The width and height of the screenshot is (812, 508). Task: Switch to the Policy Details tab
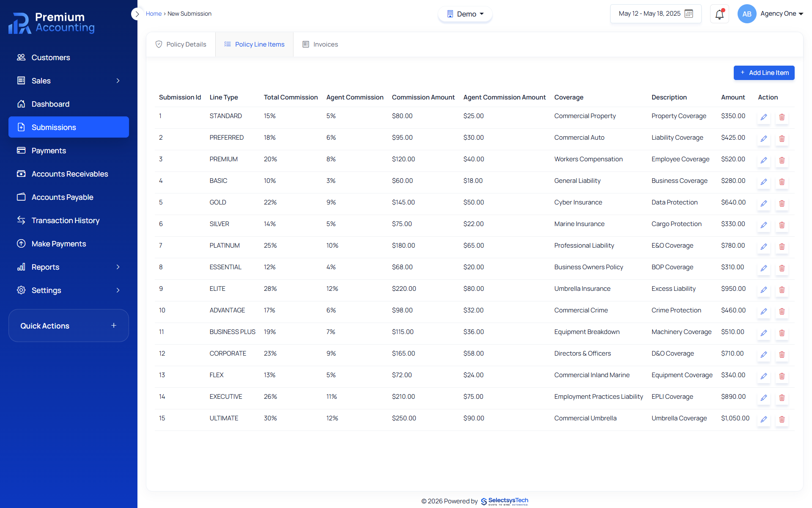click(181, 44)
